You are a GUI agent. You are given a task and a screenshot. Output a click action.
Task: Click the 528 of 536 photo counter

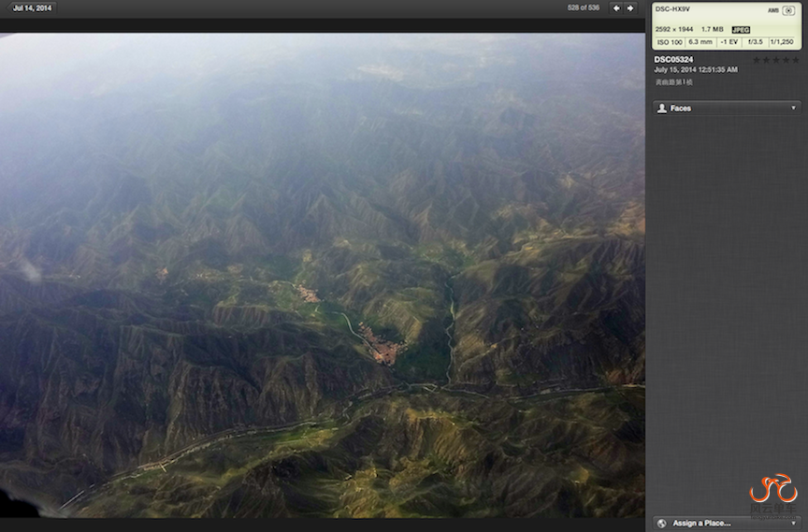coord(583,7)
